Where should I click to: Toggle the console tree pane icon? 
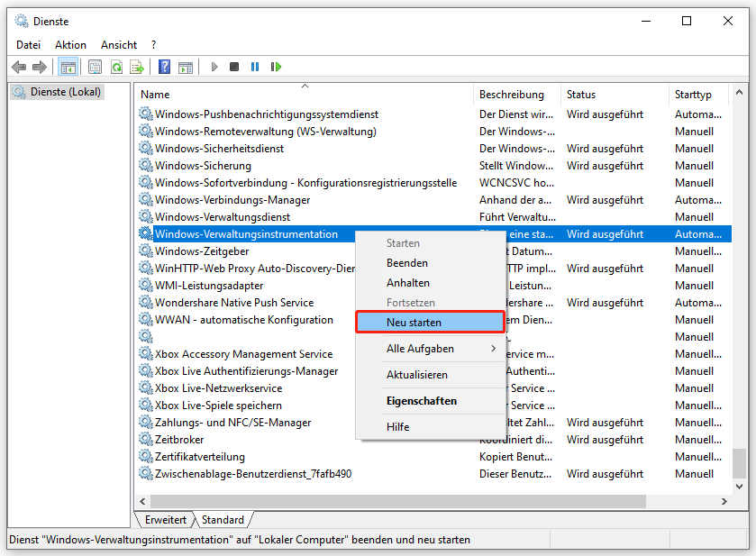(68, 66)
